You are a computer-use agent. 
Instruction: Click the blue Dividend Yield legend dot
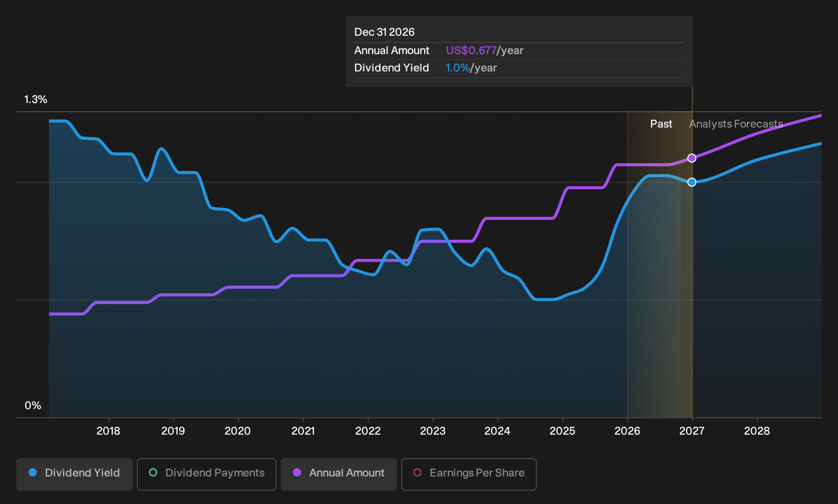(x=33, y=472)
